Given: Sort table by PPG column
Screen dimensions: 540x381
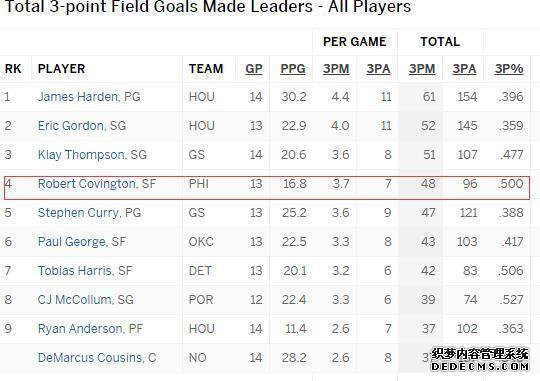Looking at the screenshot, I should point(293,69).
